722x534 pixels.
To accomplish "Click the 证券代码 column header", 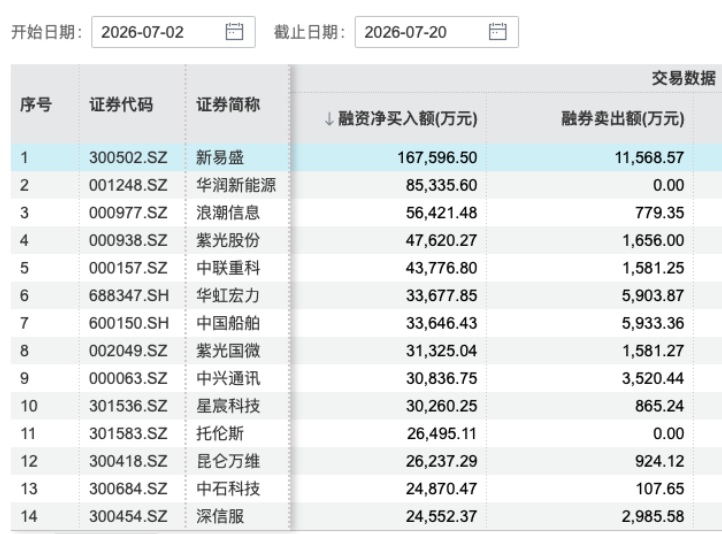I will (121, 104).
